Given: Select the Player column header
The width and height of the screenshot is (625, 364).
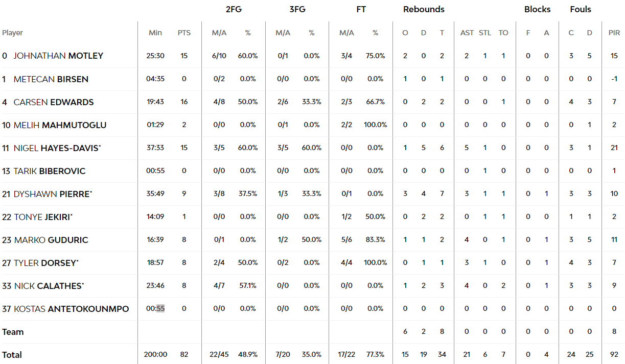Looking at the screenshot, I should point(13,33).
